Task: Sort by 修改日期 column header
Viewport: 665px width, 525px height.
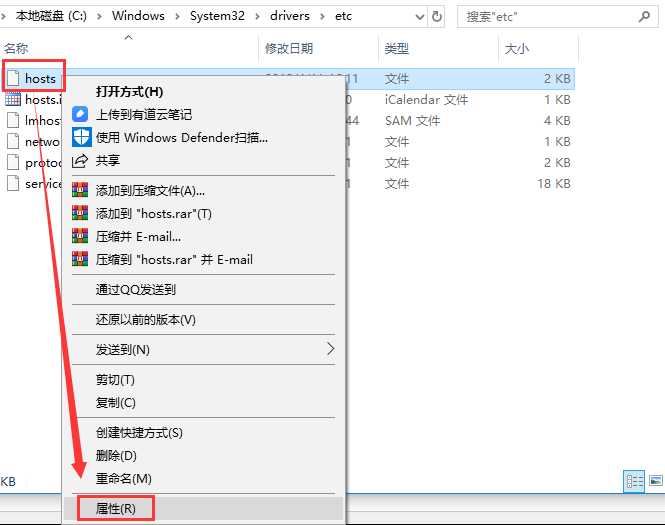Action: tap(289, 48)
